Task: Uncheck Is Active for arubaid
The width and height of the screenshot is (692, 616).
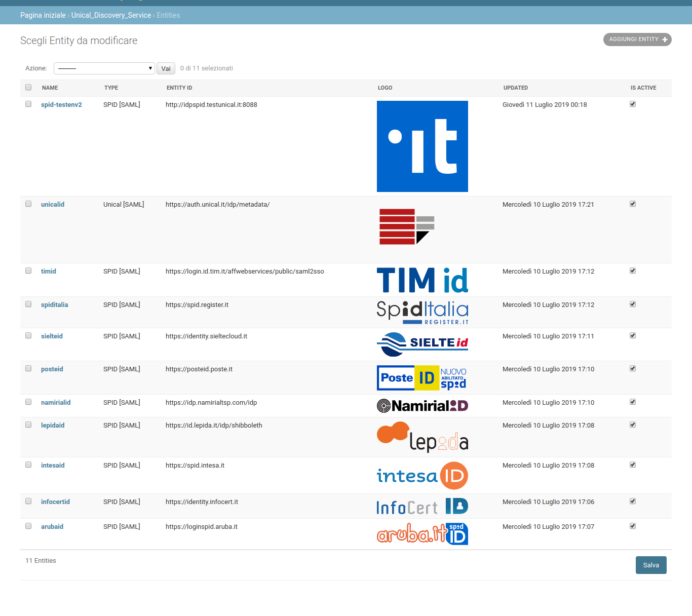Action: (x=633, y=526)
